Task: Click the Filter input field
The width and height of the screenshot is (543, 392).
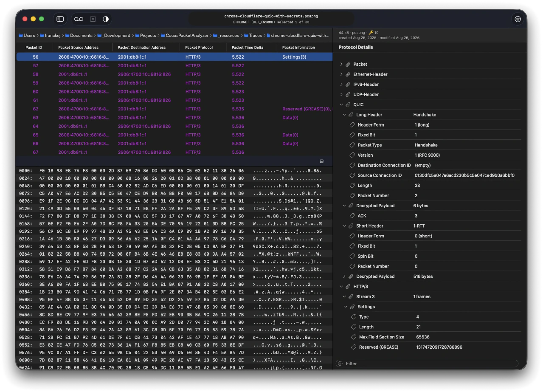Action: pyautogui.click(x=427, y=364)
